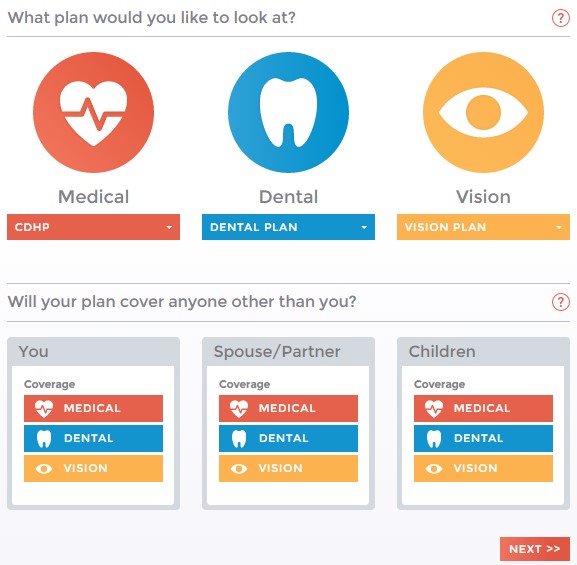Toggle Vision coverage for You
577x565 pixels.
click(93, 468)
